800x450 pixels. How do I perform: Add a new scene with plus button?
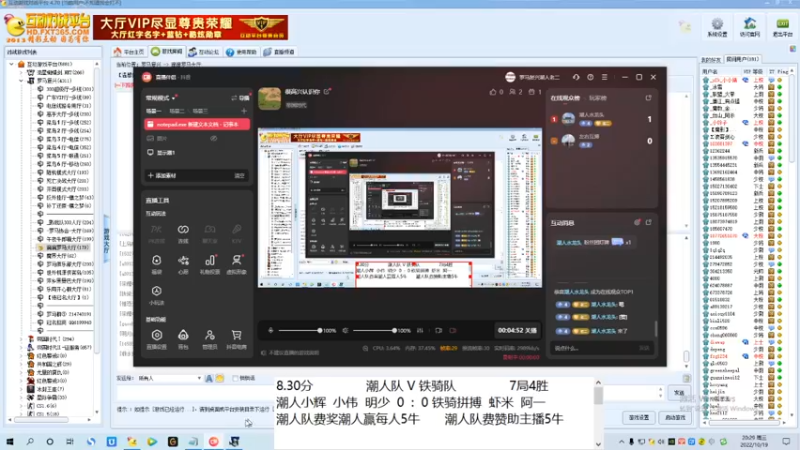pos(244,111)
